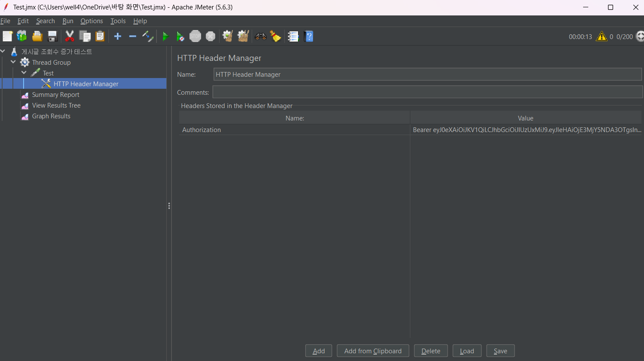Image resolution: width=644 pixels, height=361 pixels.
Task: Open the Options menu
Action: (92, 21)
